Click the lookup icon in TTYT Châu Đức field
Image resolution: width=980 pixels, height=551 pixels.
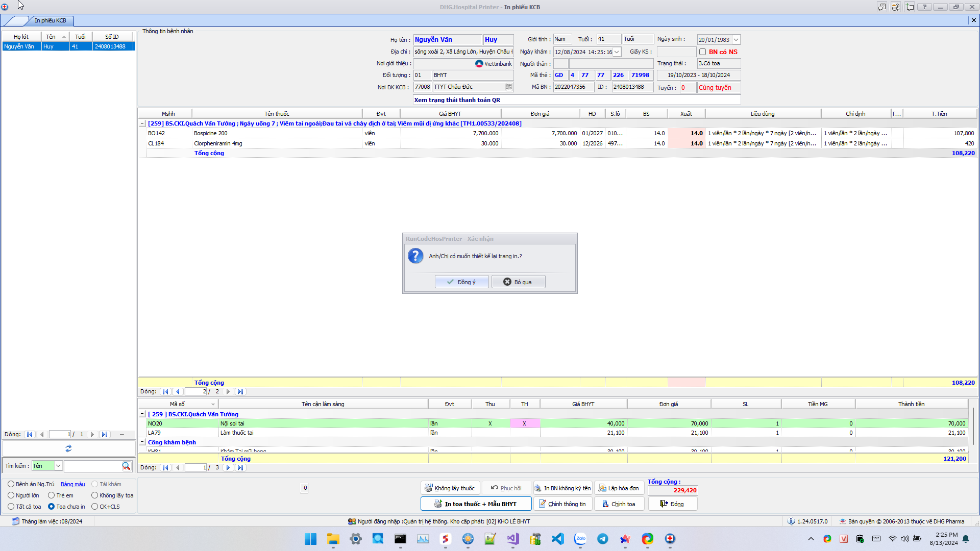[508, 87]
